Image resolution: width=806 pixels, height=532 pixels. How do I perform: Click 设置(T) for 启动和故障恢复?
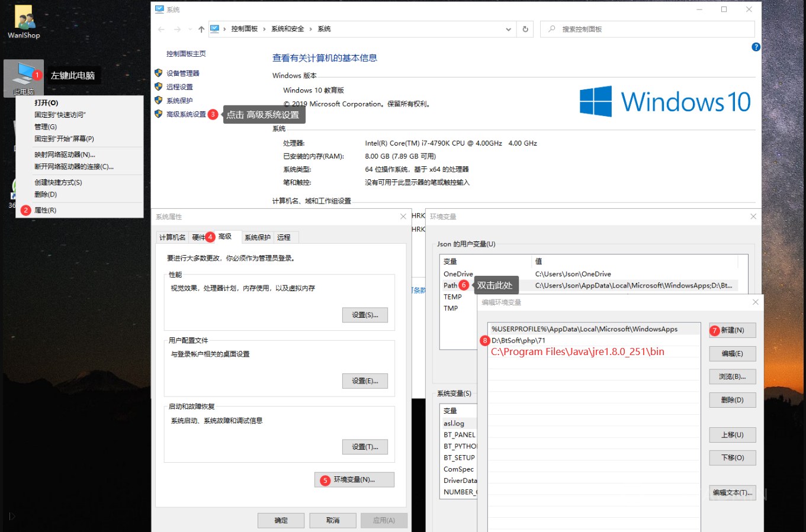click(365, 446)
